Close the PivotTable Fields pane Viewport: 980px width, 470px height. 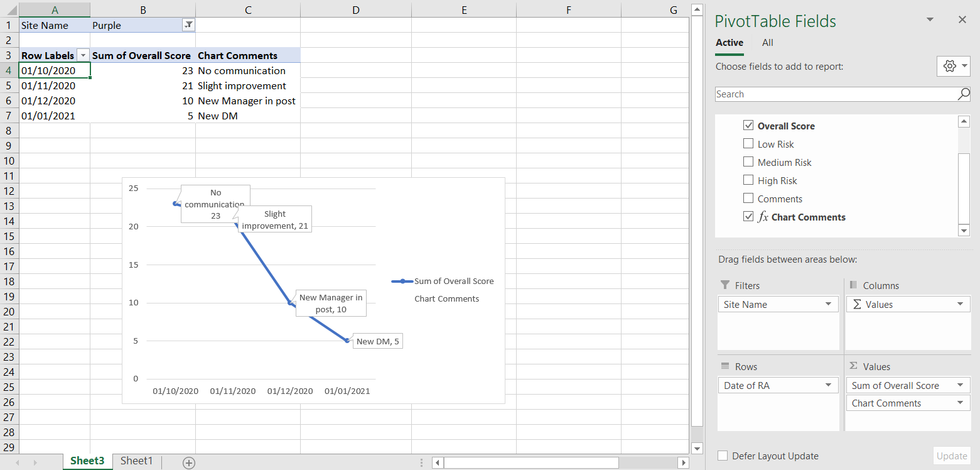tap(962, 20)
